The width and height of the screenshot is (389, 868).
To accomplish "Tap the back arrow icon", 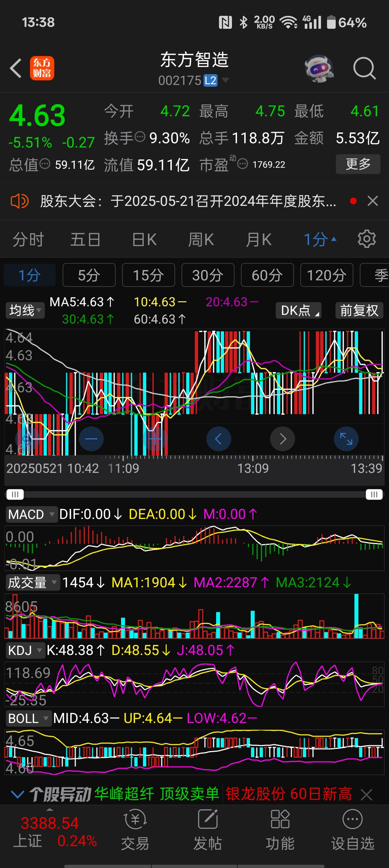I will point(16,68).
